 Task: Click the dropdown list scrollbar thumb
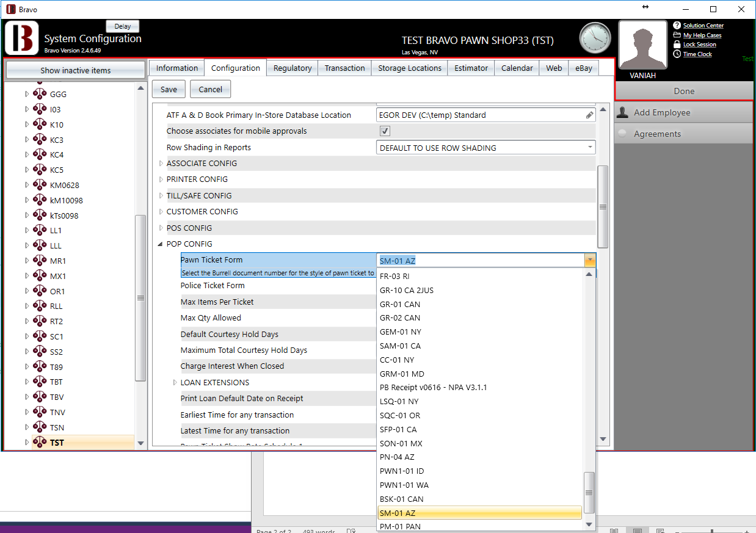click(589, 493)
